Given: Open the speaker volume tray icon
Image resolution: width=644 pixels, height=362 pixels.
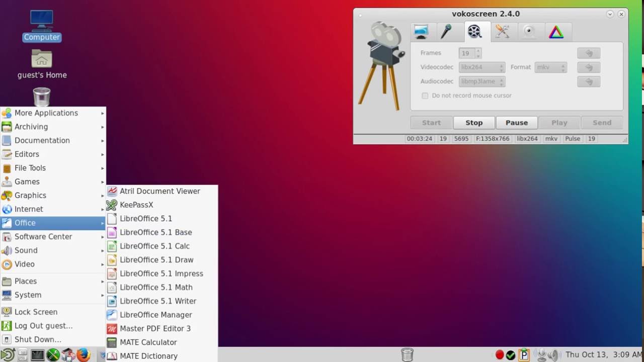Looking at the screenshot, I should (553, 355).
